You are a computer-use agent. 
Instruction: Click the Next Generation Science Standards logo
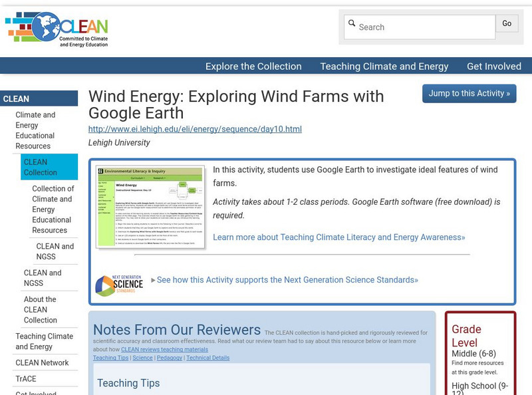pyautogui.click(x=120, y=285)
